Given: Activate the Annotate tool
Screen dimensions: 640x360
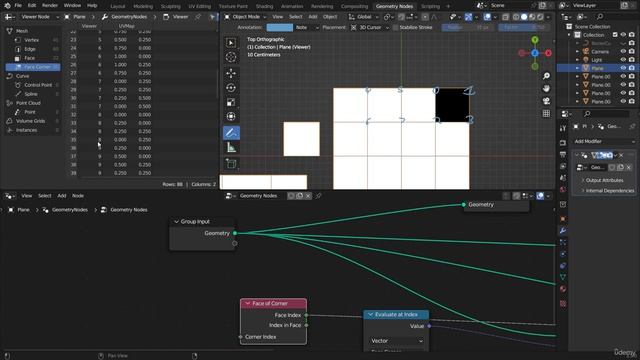Looking at the screenshot, I should pyautogui.click(x=231, y=133).
